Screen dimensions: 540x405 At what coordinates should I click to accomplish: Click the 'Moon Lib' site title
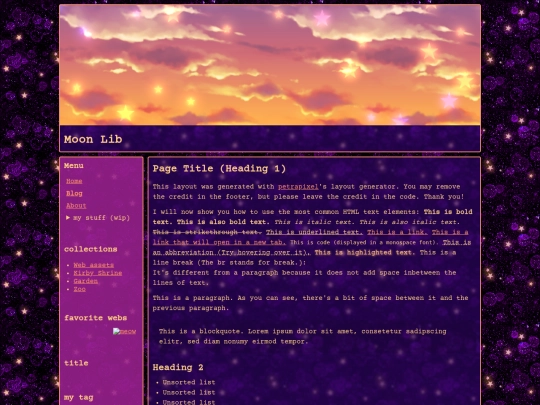point(93,139)
